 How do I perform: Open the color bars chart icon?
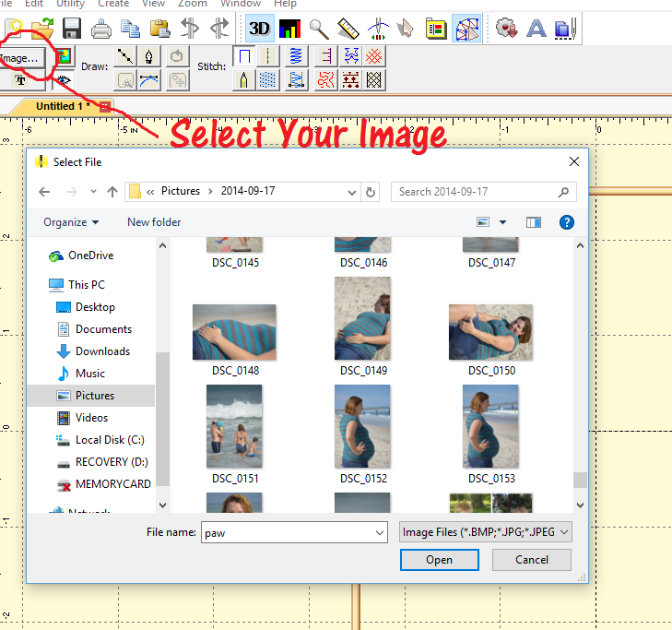(289, 29)
